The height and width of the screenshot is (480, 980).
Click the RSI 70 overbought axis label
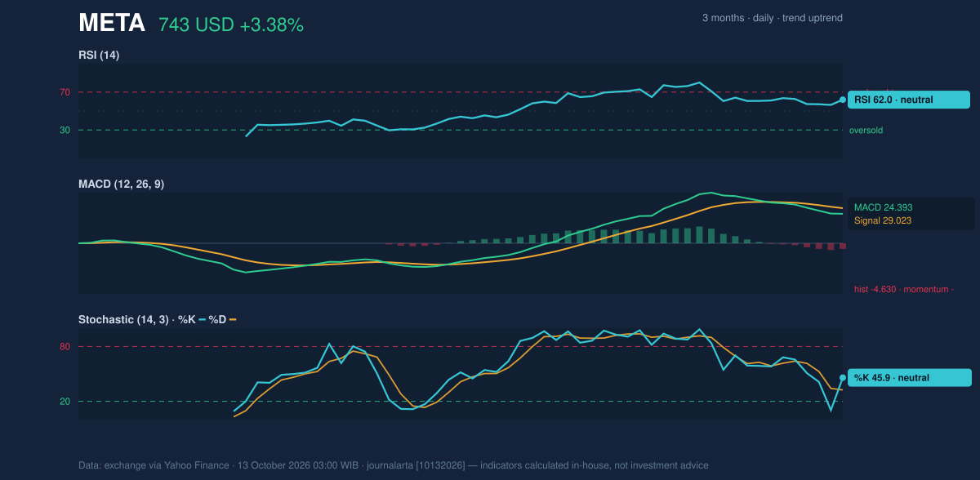[65, 92]
